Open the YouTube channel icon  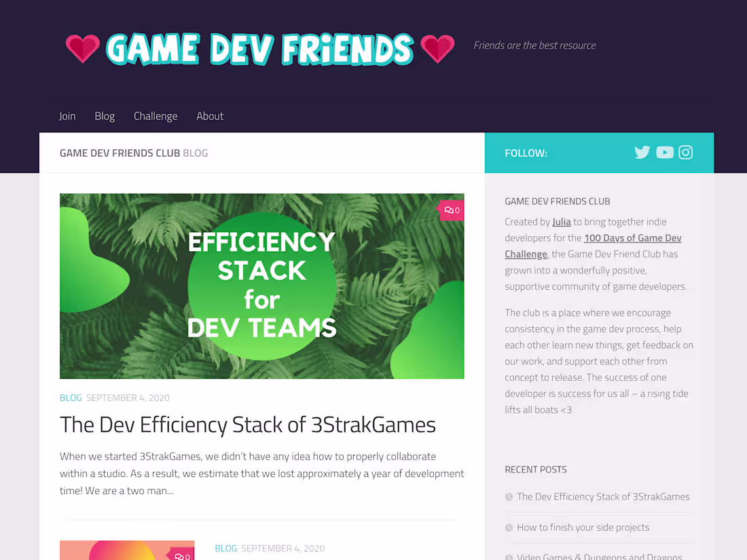coord(664,152)
